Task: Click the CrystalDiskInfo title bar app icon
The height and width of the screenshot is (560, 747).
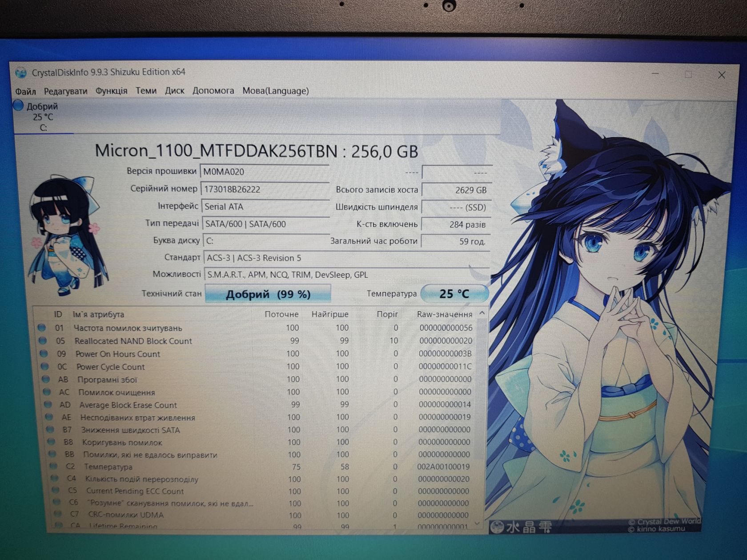Action: (21, 72)
